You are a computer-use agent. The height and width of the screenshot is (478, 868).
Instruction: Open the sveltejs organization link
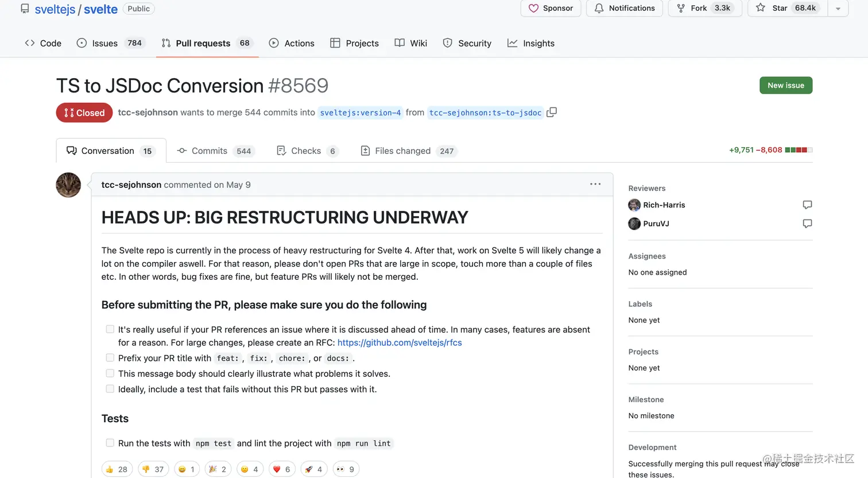(x=55, y=9)
